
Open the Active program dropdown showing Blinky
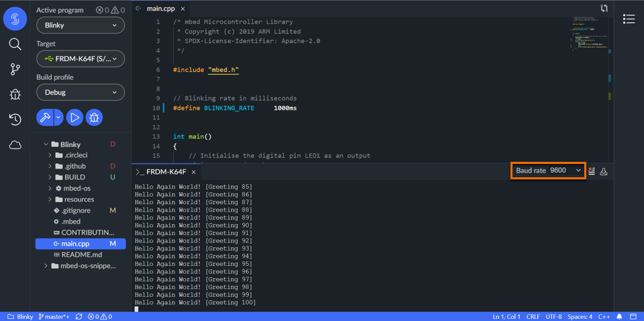point(80,26)
